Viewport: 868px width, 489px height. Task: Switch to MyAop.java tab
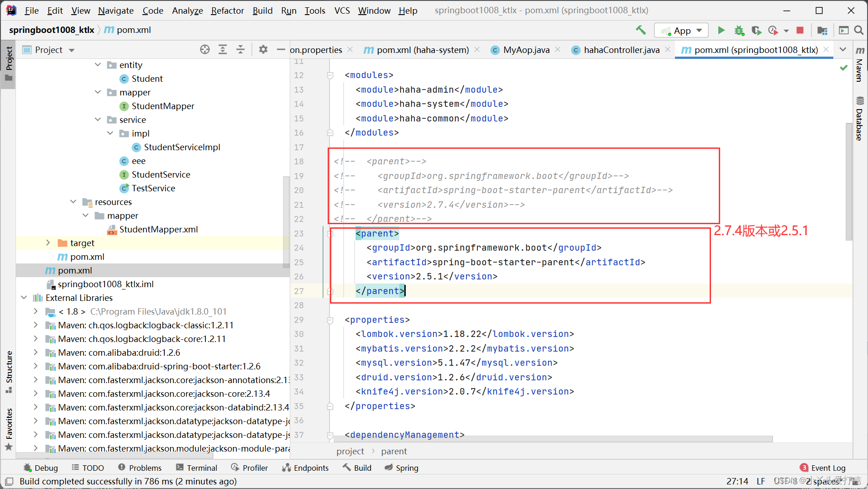coord(526,50)
